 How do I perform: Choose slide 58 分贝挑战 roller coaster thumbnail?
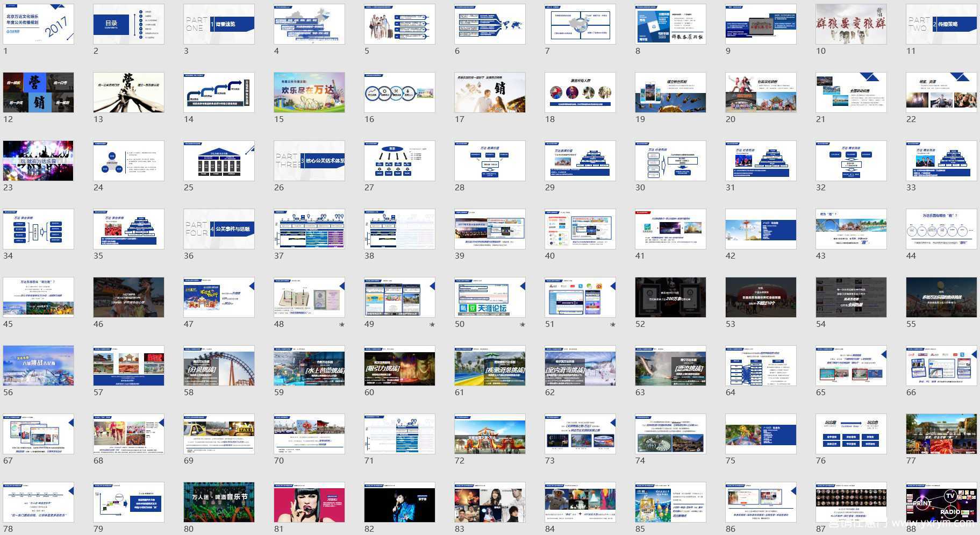[x=219, y=366]
